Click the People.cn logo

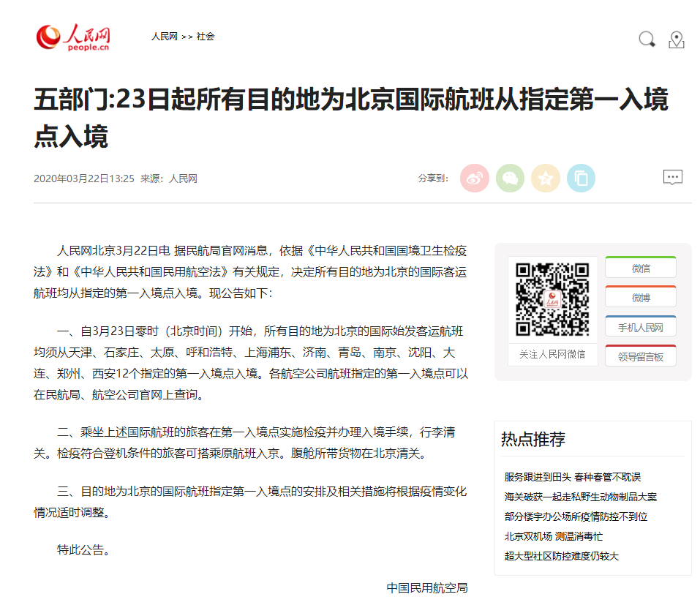click(x=72, y=37)
